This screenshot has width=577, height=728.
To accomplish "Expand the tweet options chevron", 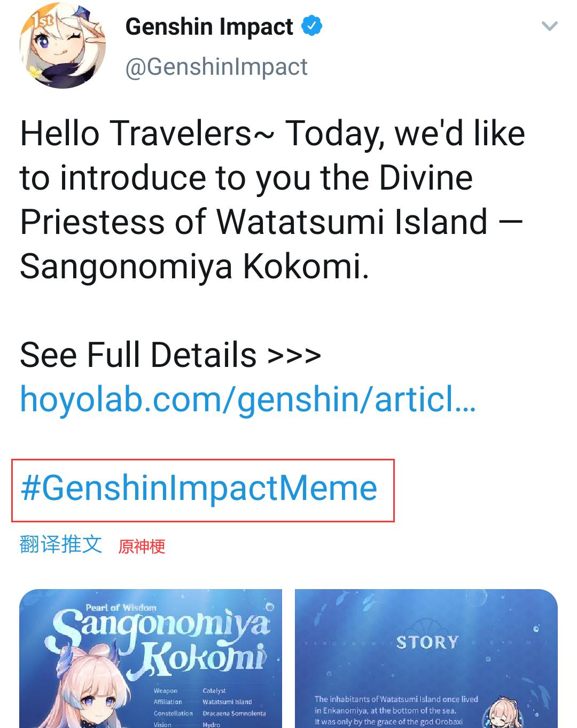I will [x=549, y=26].
